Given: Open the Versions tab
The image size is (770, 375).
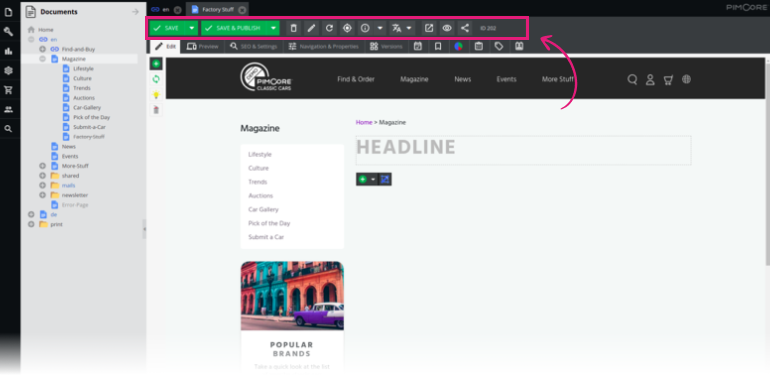Looking at the screenshot, I should (386, 46).
